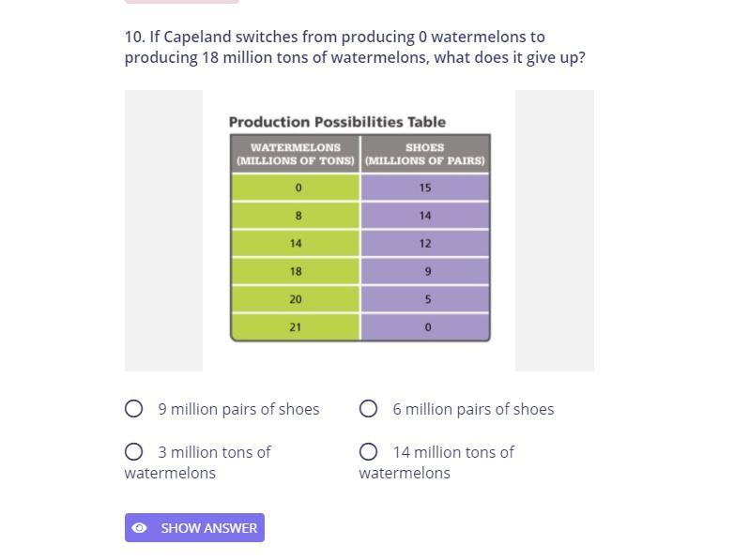The height and width of the screenshot is (560, 734).
Task: Click the question 10 text
Action: point(354,47)
